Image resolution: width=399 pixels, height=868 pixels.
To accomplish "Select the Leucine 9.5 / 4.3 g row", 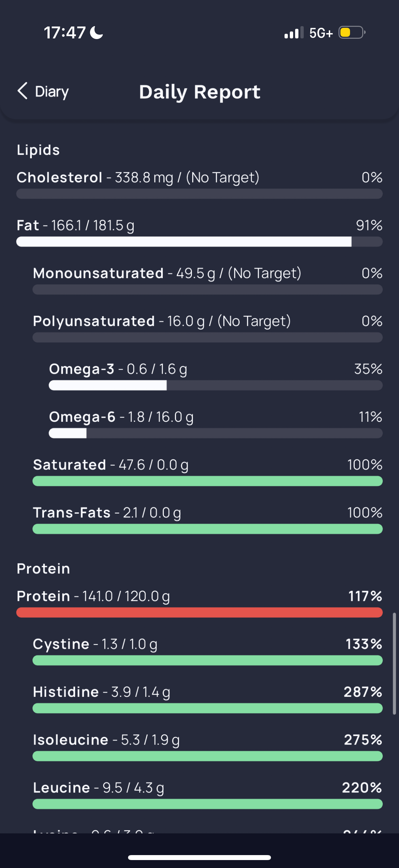I will click(x=207, y=794).
